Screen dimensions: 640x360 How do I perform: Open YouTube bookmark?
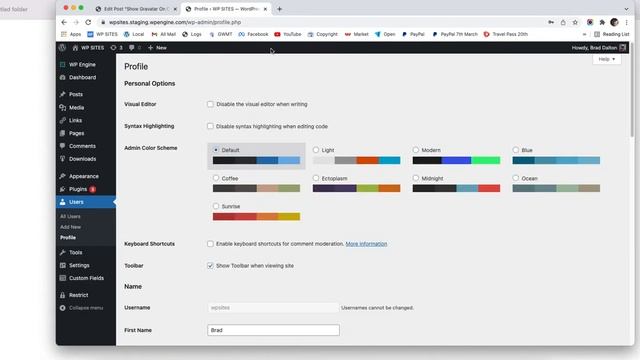288,35
